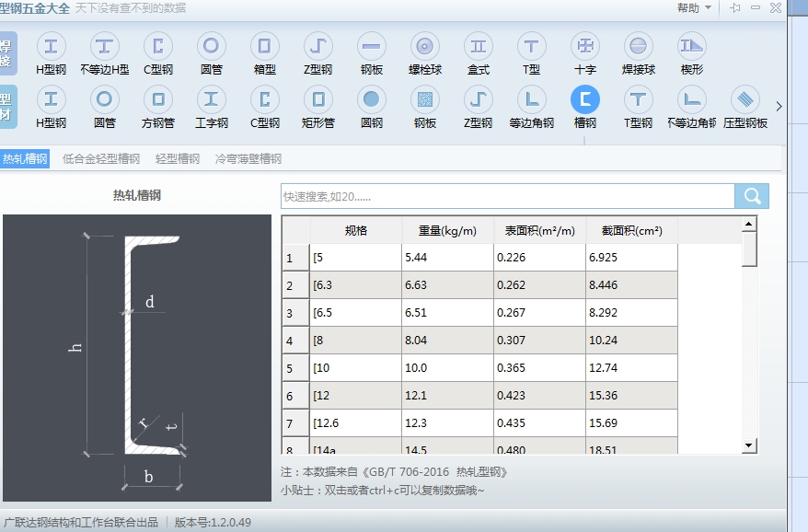Select the 不等边角钢 icon
Image resolution: width=808 pixels, height=532 pixels.
click(691, 99)
